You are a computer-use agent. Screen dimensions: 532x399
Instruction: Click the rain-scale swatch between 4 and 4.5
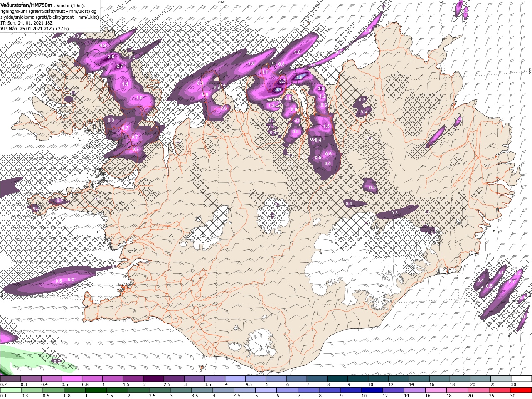[x=224, y=390]
